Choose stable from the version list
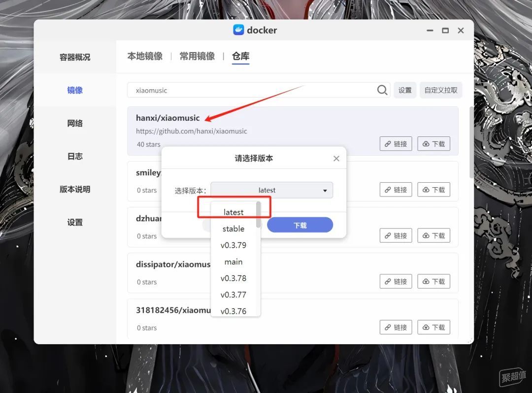This screenshot has width=532, height=393. pos(233,229)
